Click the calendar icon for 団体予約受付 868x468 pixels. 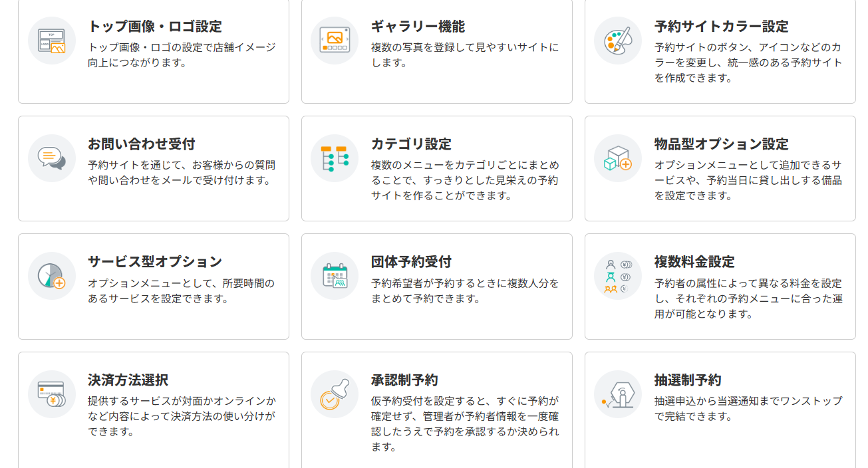335,276
